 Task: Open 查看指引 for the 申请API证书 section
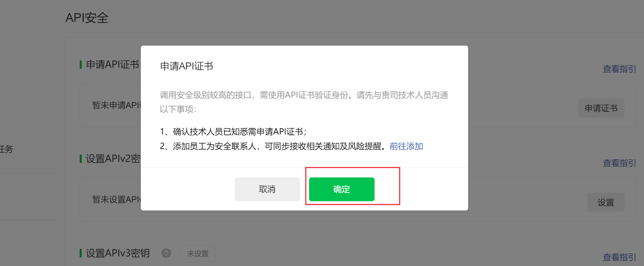(x=619, y=69)
